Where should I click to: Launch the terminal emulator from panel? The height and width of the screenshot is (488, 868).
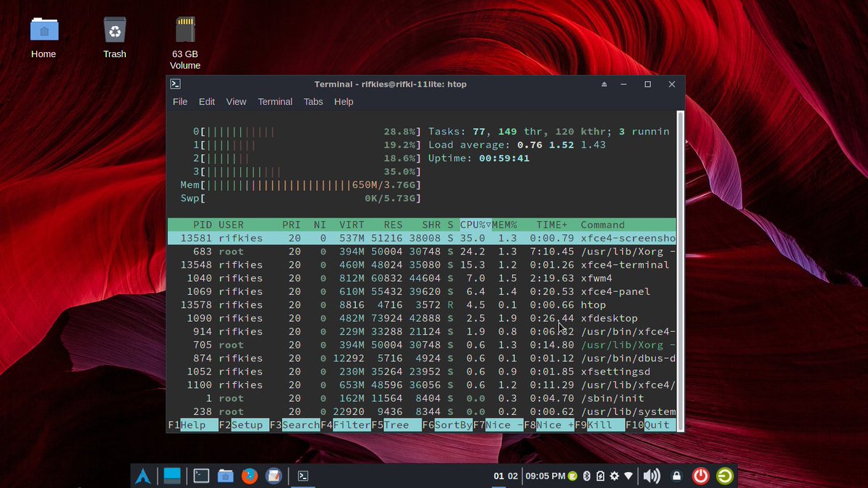[202, 476]
